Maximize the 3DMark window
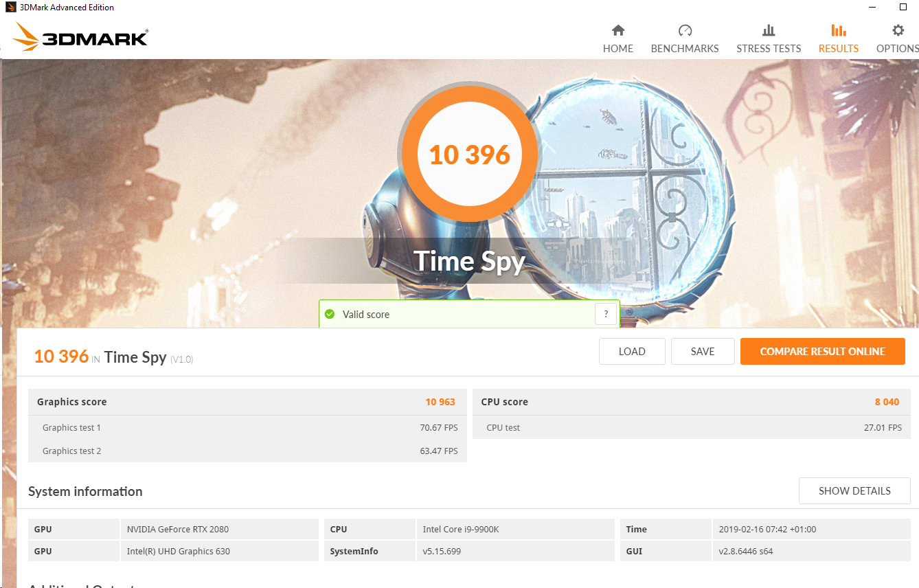This screenshot has height=588, width=919. click(903, 8)
